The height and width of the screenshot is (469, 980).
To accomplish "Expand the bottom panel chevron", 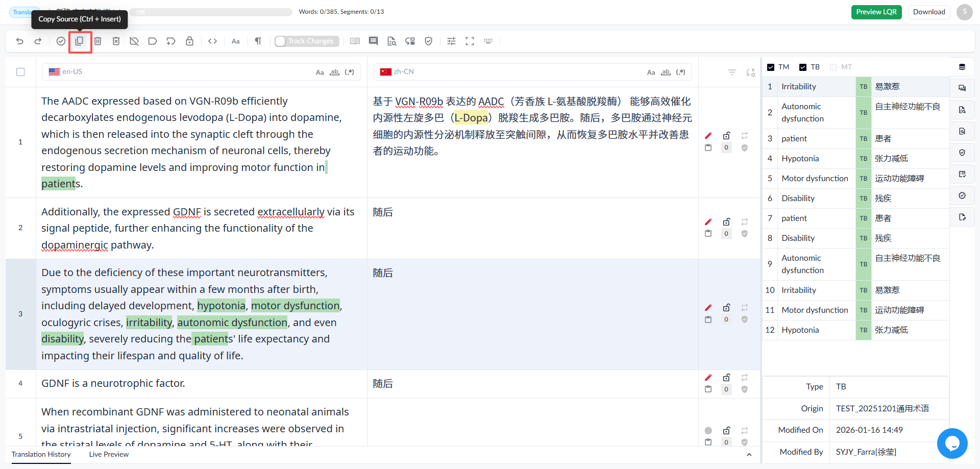I will pos(749,455).
